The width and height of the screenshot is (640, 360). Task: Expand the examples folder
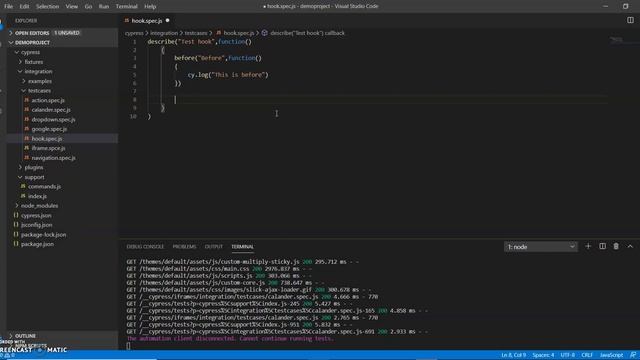pyautogui.click(x=40, y=81)
